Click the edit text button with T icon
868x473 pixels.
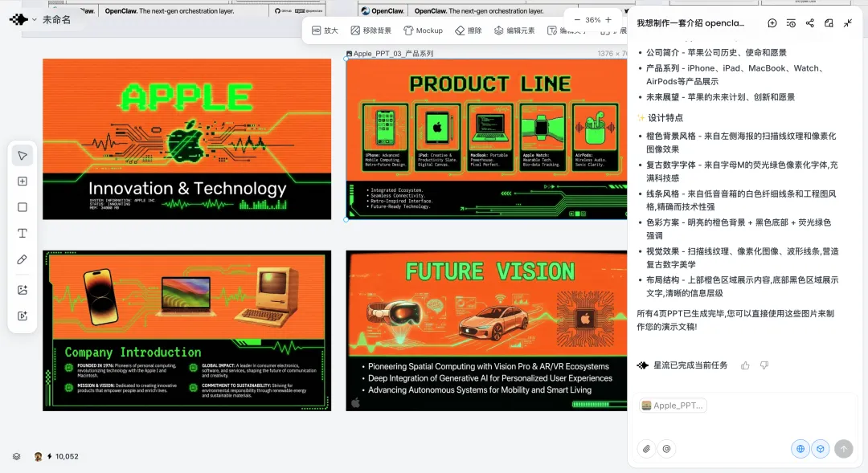(566, 31)
